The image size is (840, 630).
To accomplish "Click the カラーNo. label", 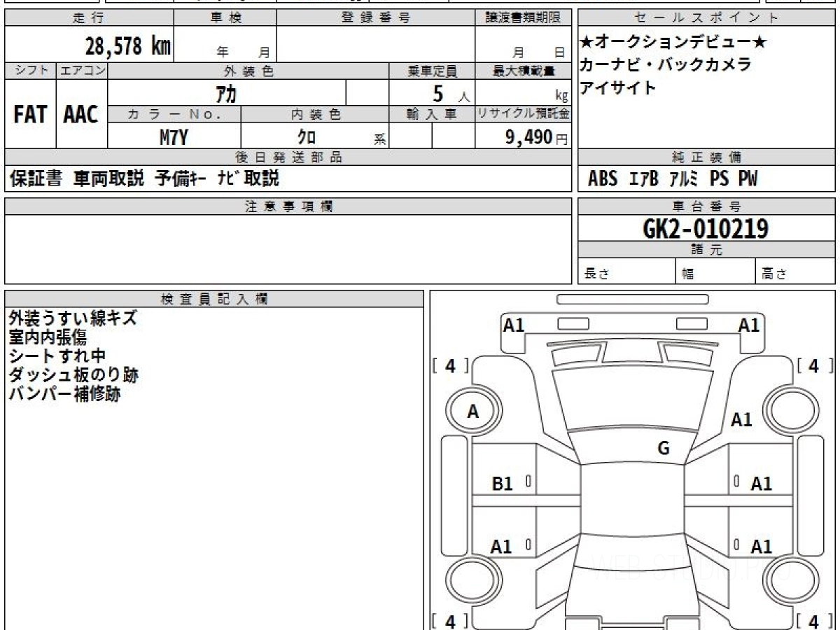I will pos(174,115).
